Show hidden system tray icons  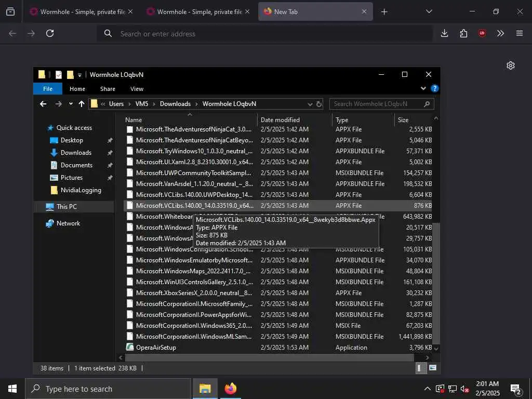click(428, 389)
